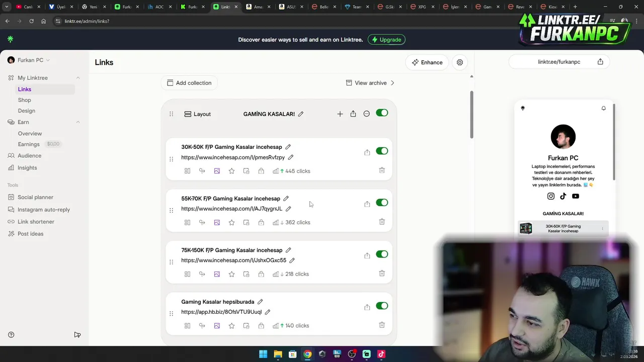This screenshot has height=362, width=644.
Task: Open Link shortener tool
Action: (x=36, y=222)
